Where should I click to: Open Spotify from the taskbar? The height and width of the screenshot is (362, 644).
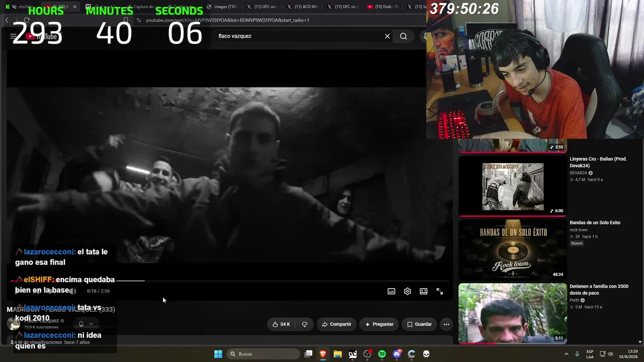coord(382,354)
